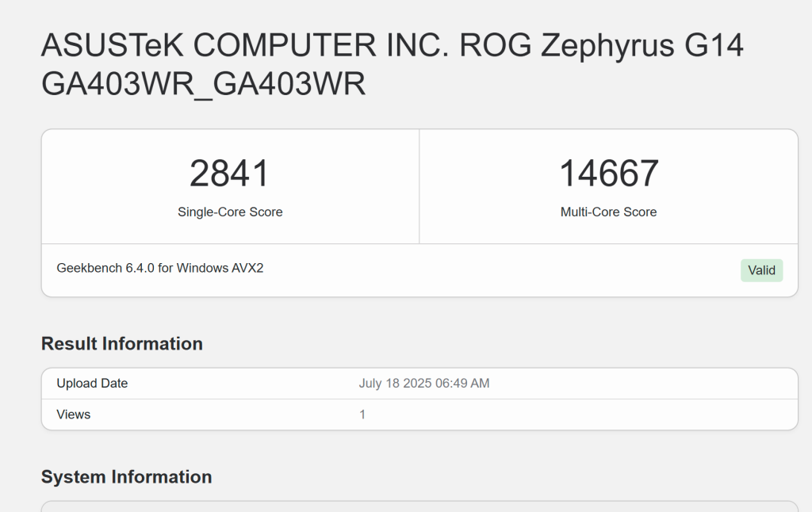Select the Single-Core Score value 2841

point(230,174)
